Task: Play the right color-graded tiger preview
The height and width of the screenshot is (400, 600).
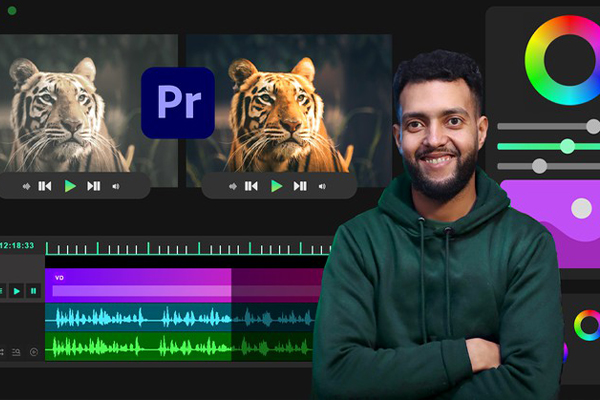Action: (276, 186)
